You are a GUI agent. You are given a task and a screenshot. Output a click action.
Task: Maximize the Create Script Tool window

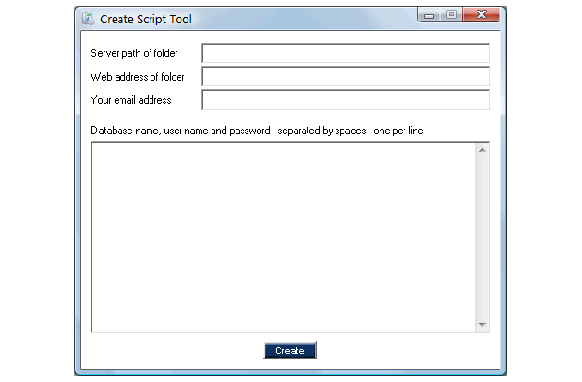point(451,15)
